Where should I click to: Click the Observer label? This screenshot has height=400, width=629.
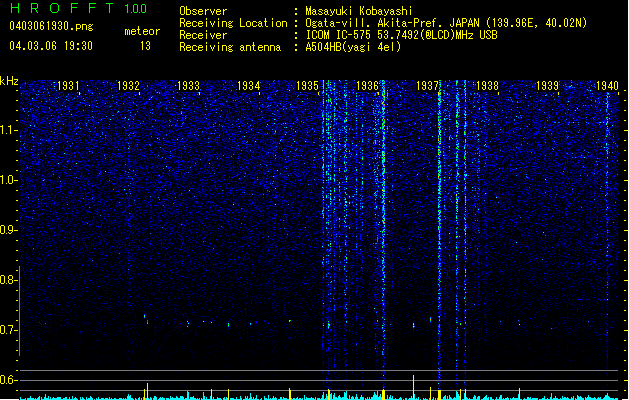tap(203, 11)
